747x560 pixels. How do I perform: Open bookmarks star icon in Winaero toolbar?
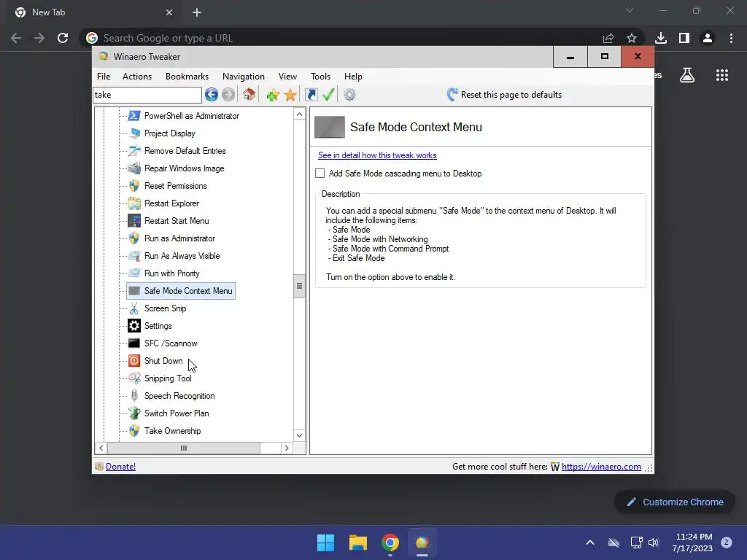click(x=290, y=95)
